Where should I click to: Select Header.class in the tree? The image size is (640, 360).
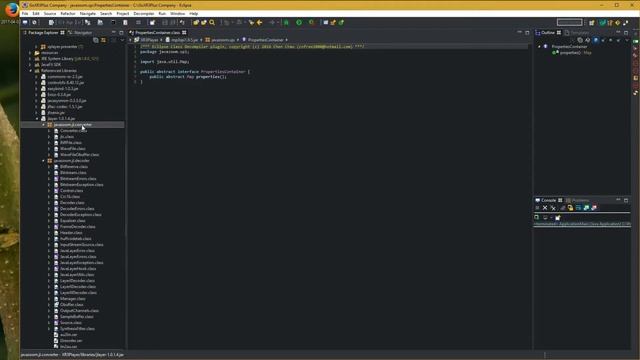tap(71, 233)
